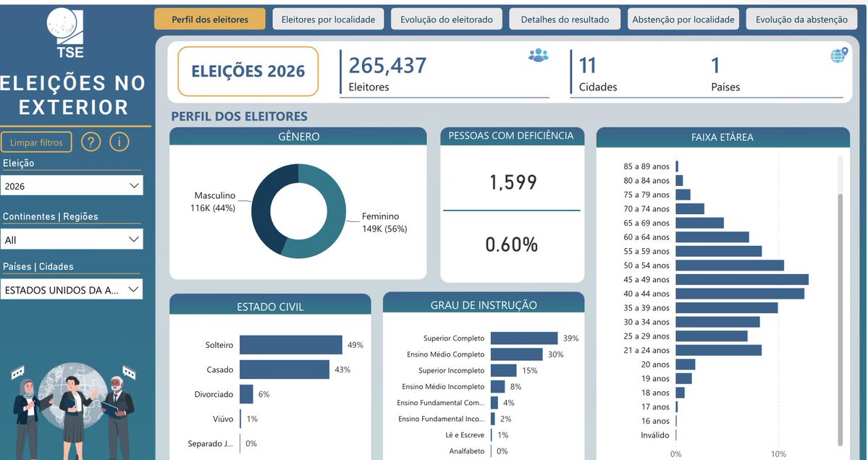Click the Ensino Médio Incompleto label

[443, 386]
